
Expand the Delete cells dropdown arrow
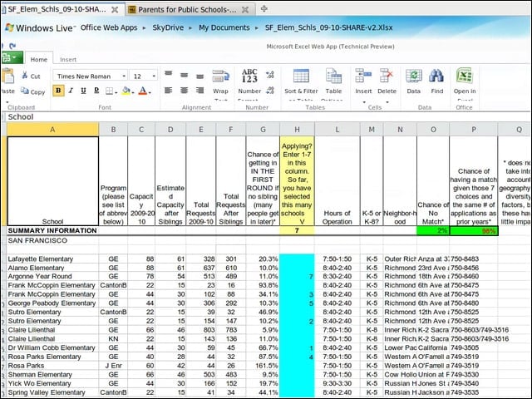[387, 102]
